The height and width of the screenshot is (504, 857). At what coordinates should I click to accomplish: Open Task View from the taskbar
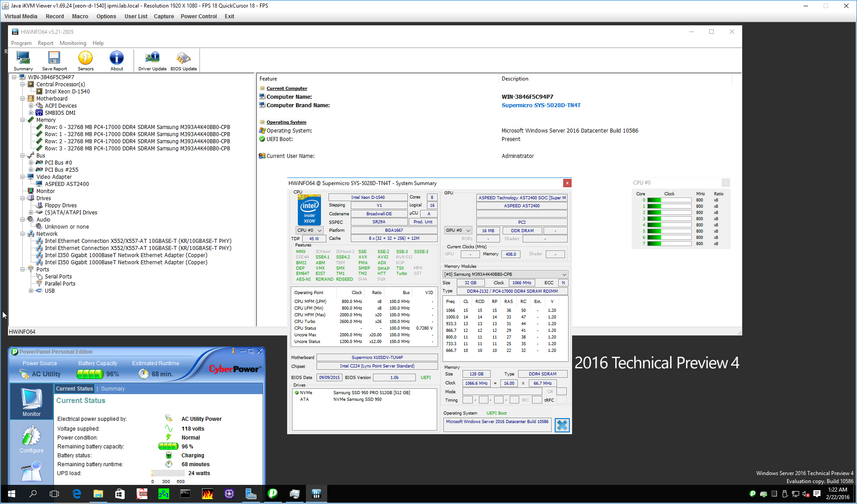coord(54,494)
